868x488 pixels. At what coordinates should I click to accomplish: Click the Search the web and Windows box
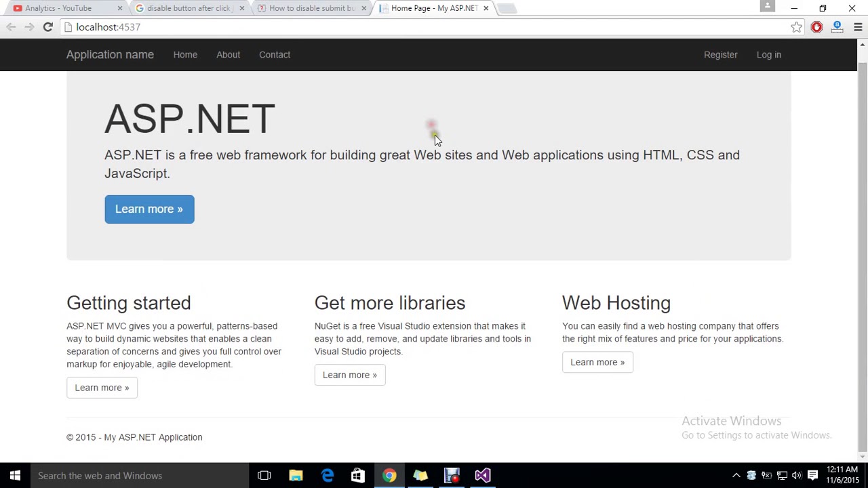pos(140,475)
